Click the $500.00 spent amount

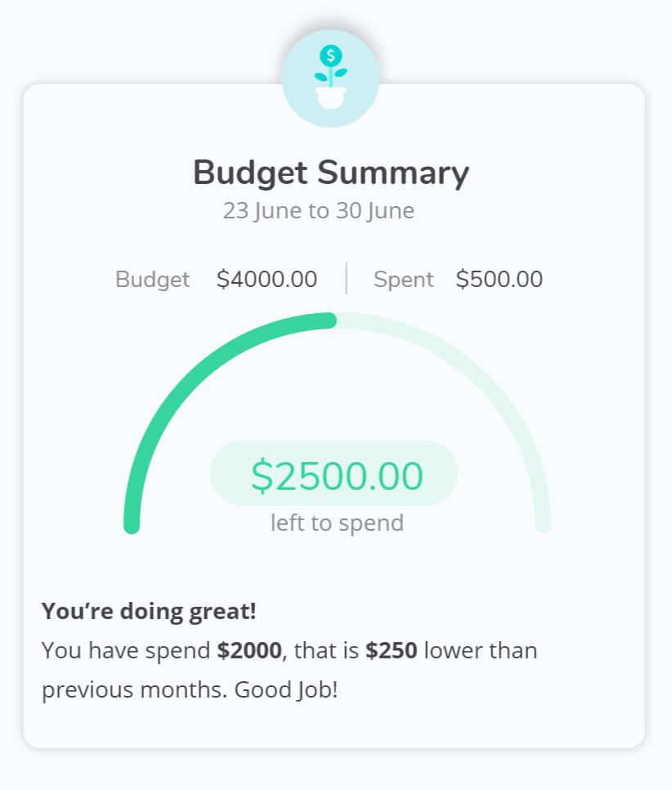click(499, 280)
